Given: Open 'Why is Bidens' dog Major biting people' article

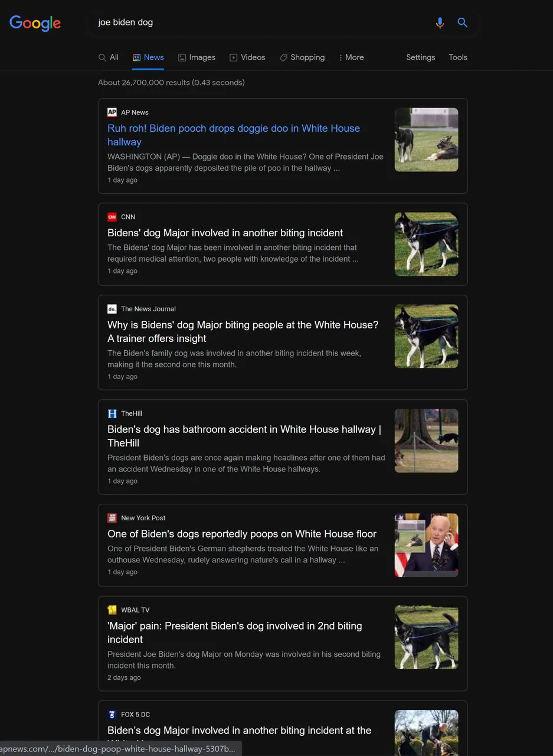Looking at the screenshot, I should 243,331.
